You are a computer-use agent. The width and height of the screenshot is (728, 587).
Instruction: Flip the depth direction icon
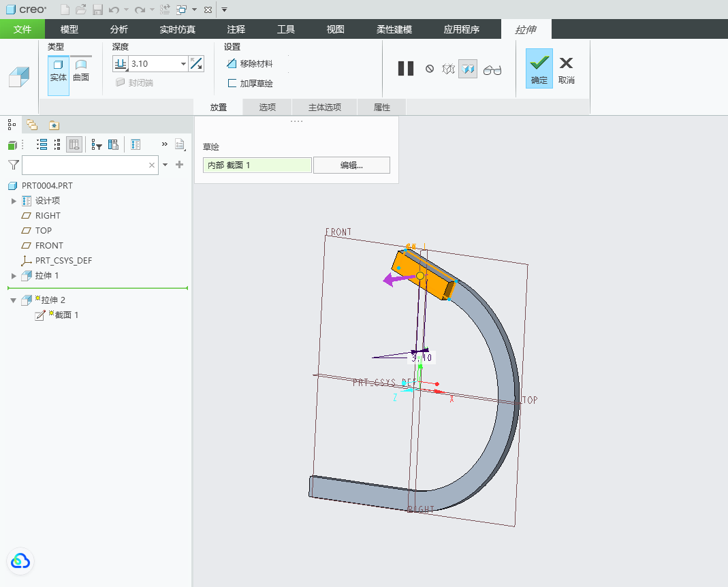[196, 63]
